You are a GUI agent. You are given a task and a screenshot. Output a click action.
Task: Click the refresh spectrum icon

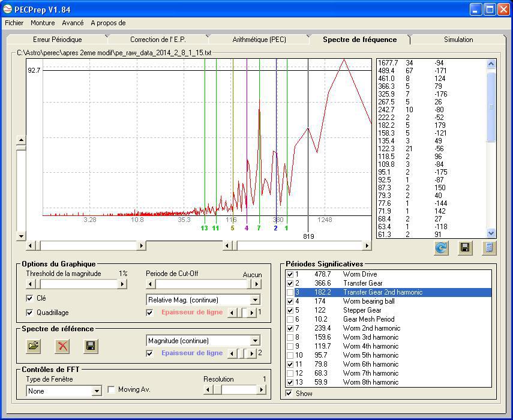click(441, 248)
